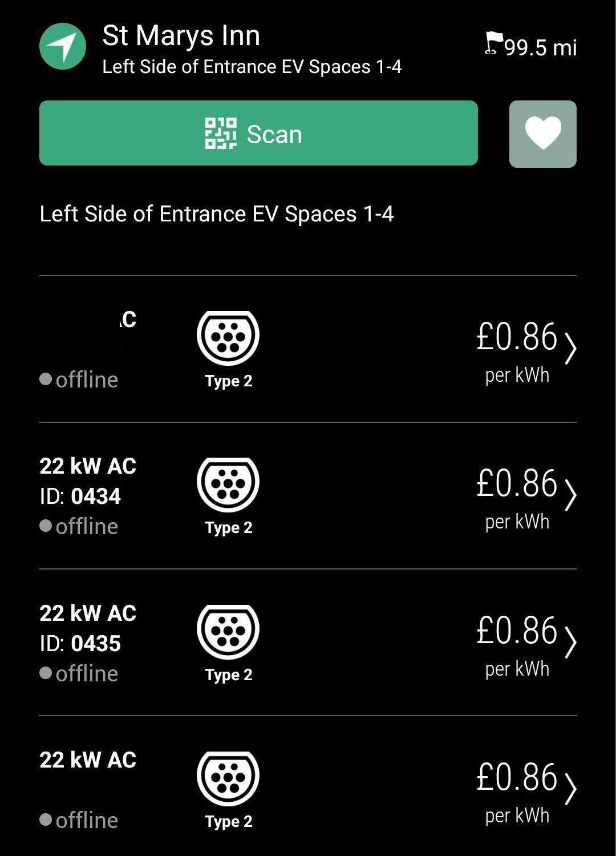Image resolution: width=616 pixels, height=856 pixels.
Task: Tap Type 2 icon for ID 0435
Action: [x=228, y=632]
